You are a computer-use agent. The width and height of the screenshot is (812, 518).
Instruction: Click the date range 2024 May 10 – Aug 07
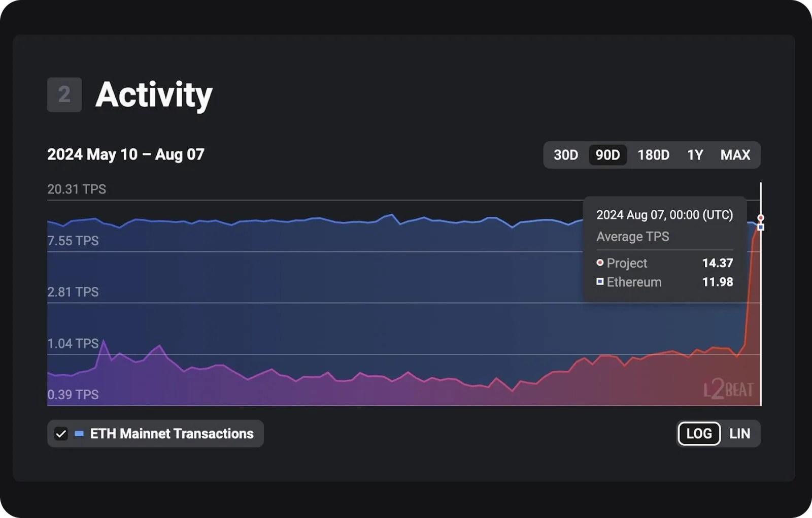click(126, 154)
